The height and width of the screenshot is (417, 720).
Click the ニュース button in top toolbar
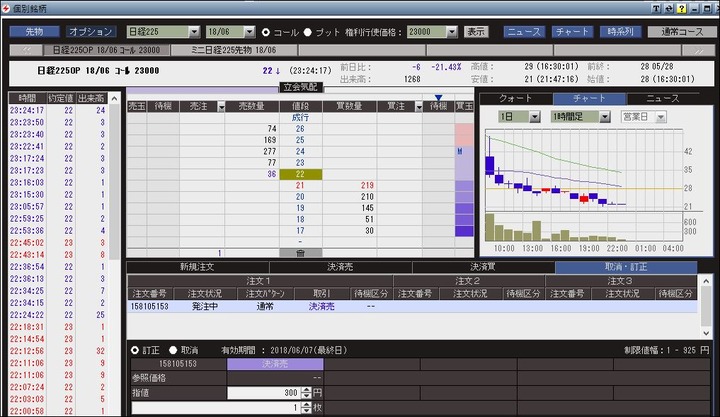click(x=524, y=32)
